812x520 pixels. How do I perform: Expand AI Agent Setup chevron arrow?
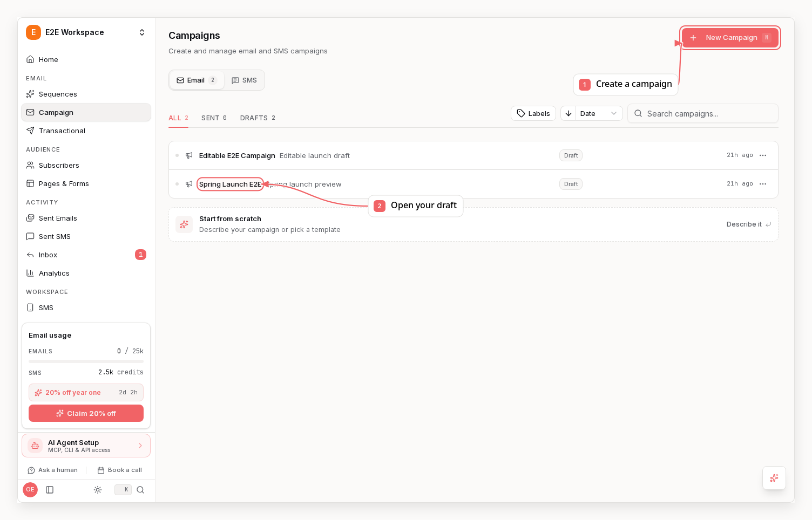[x=140, y=446]
